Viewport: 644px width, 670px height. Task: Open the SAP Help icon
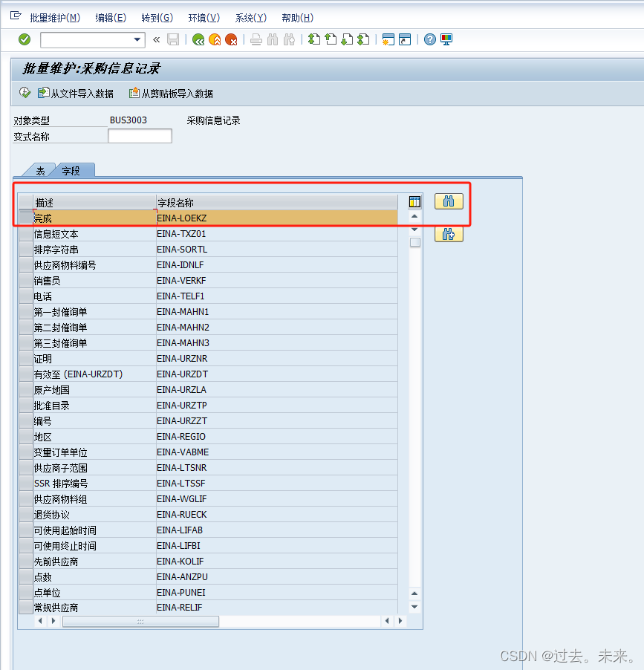430,39
